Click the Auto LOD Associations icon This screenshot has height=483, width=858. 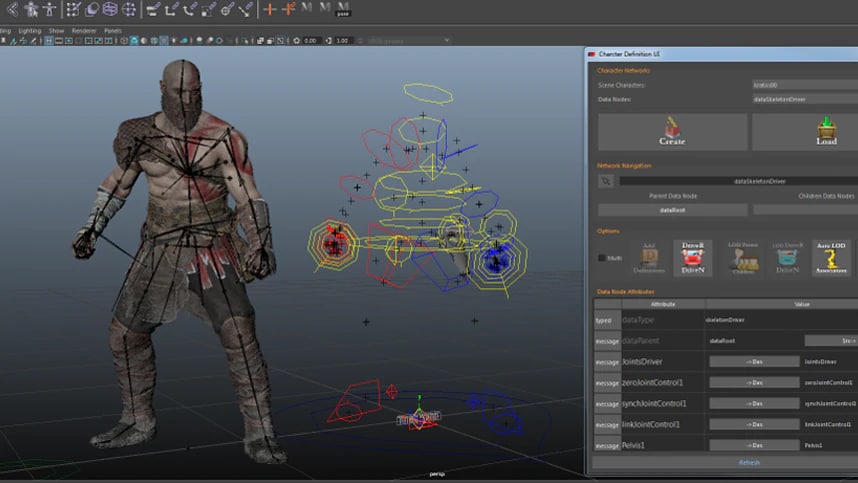[831, 257]
